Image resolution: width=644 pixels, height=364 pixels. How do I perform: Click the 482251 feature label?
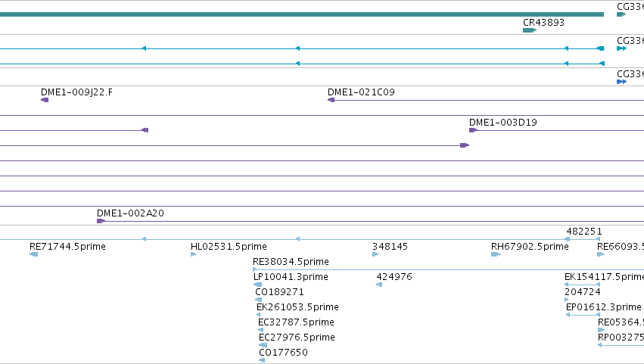pos(584,232)
